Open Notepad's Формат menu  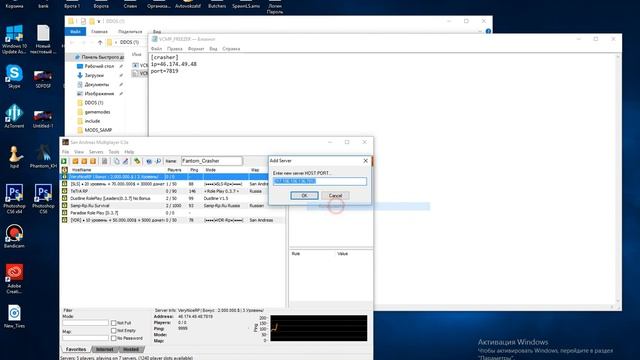(196, 49)
